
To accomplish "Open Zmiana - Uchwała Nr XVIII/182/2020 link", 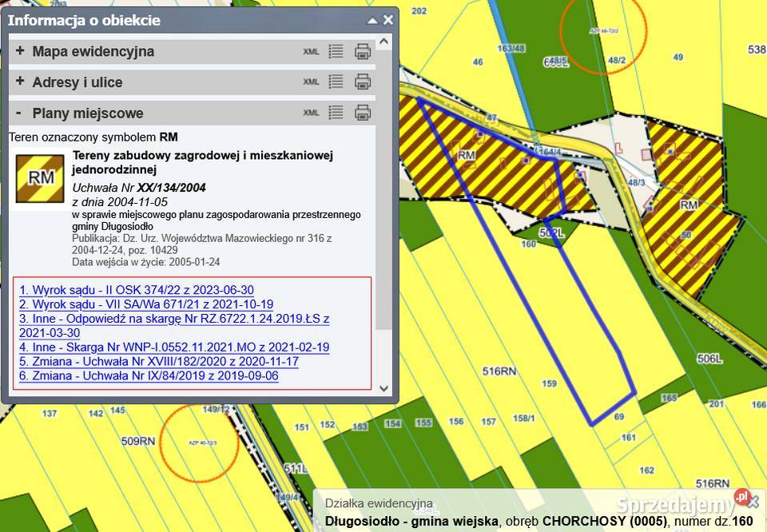I will pos(159,361).
